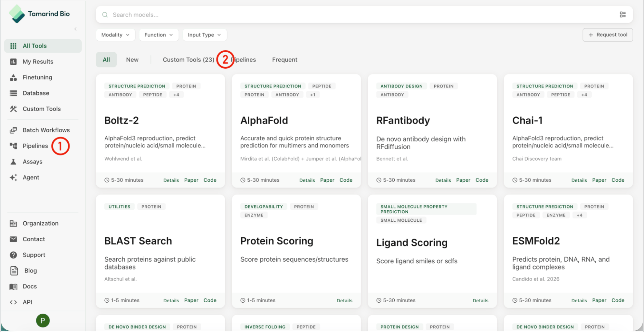Click the Docs book icon

[13, 287]
